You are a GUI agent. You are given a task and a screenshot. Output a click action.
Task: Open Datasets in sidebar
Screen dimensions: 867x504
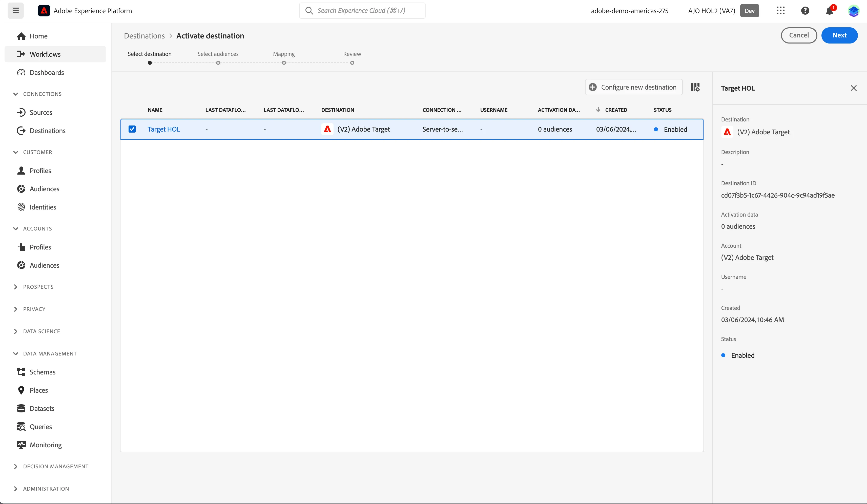coord(55,408)
